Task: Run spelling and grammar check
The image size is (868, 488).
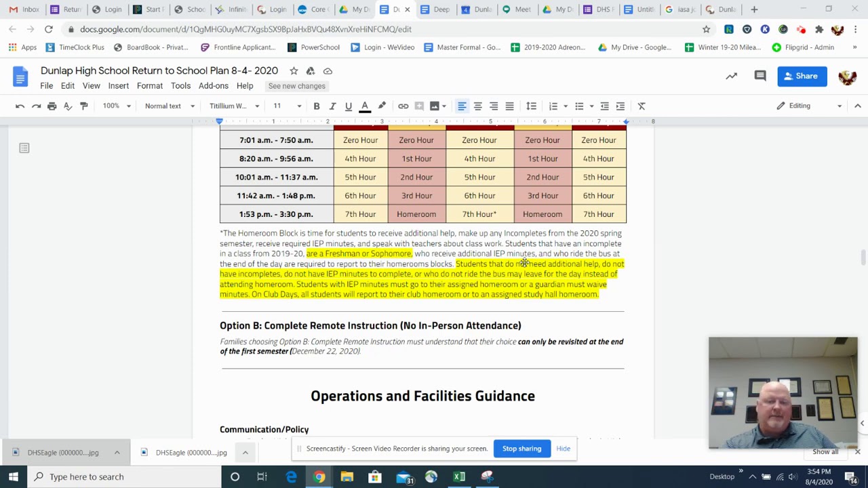Action: (68, 106)
